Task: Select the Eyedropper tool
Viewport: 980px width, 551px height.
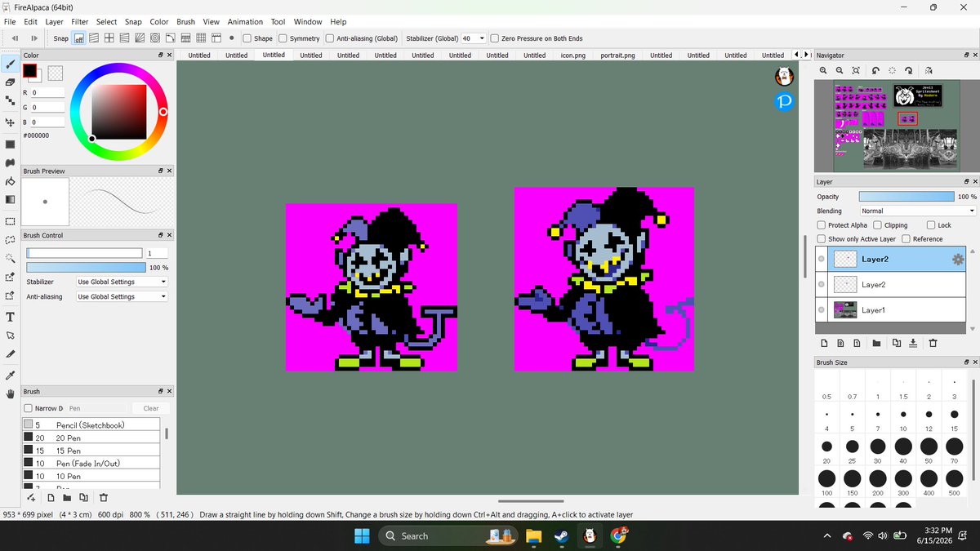Action: coord(10,375)
